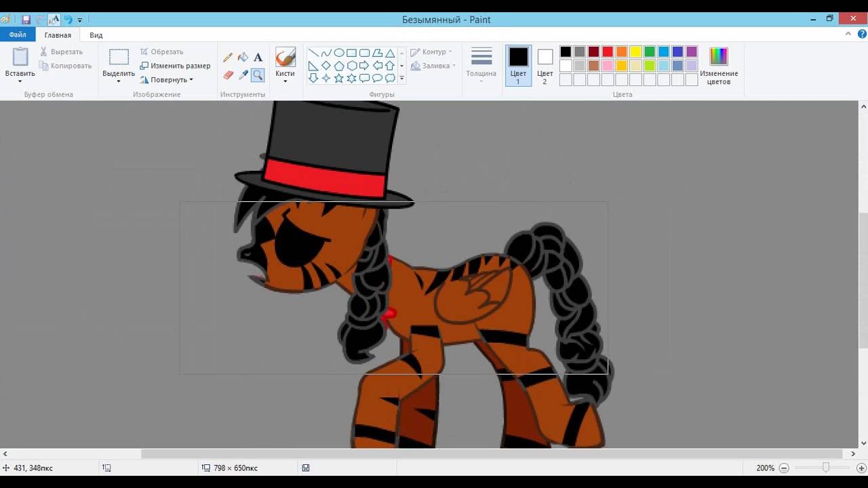Image resolution: width=868 pixels, height=488 pixels.
Task: Choose the right arrow shape
Action: click(364, 66)
